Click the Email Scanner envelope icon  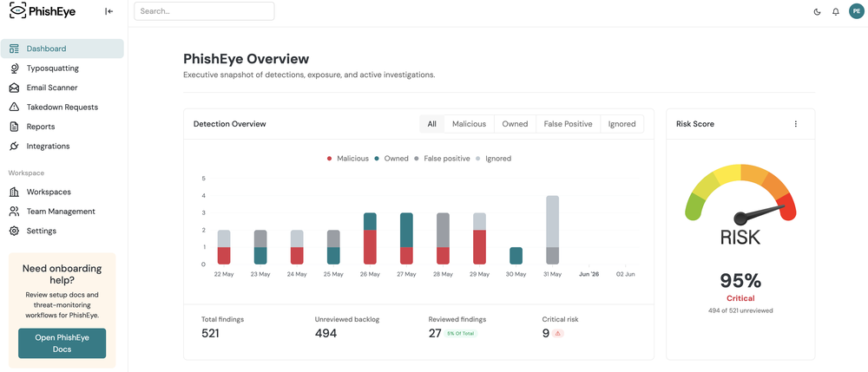coord(15,88)
